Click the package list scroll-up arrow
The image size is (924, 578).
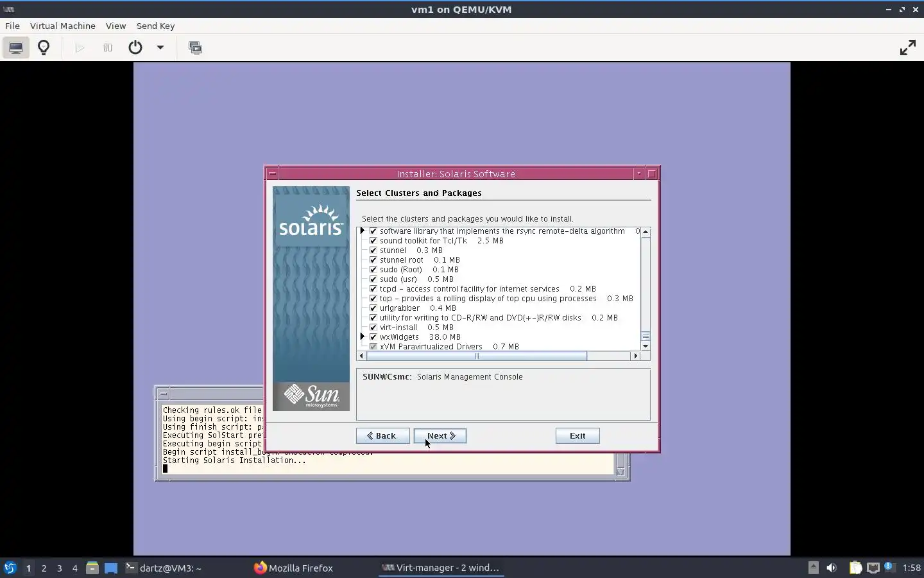pos(646,232)
